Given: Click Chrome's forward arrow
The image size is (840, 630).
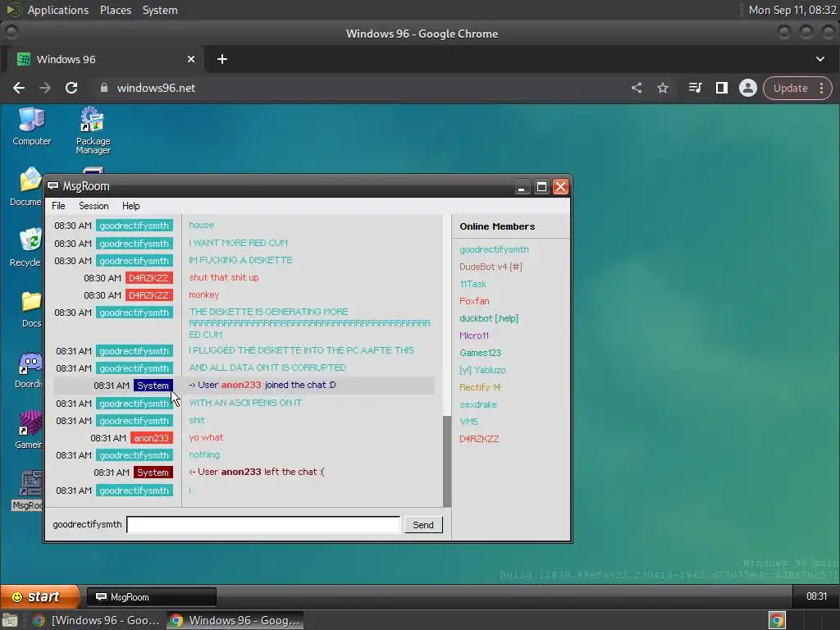Looking at the screenshot, I should coord(45,88).
